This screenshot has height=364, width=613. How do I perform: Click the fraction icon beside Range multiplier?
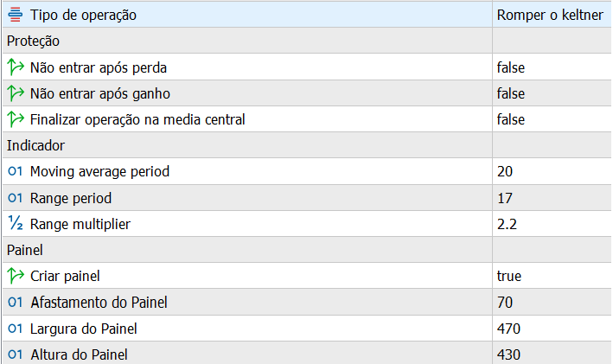coord(14,224)
